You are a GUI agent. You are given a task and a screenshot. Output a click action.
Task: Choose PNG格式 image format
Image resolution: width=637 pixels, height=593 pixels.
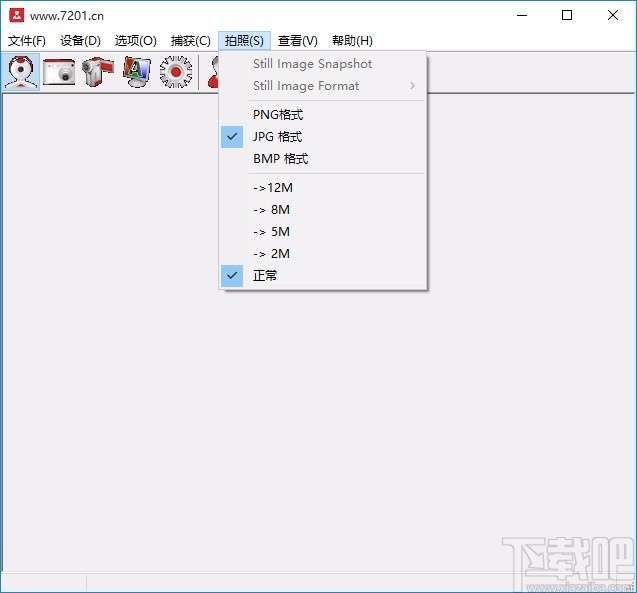(x=323, y=115)
